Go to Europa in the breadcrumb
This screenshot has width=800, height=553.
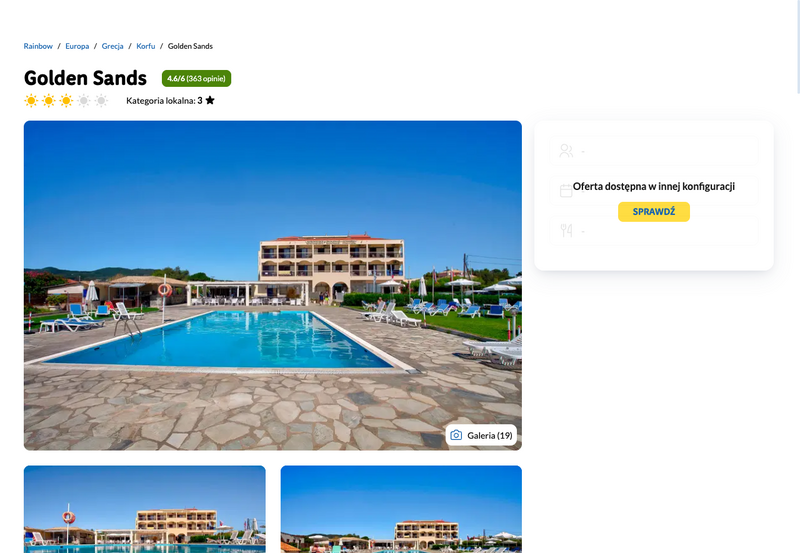(x=77, y=46)
